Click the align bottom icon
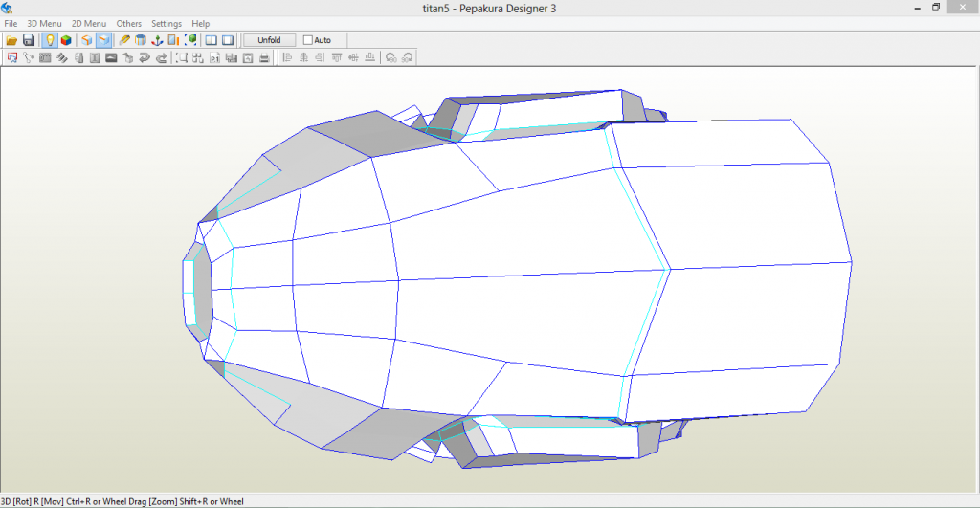 370,57
